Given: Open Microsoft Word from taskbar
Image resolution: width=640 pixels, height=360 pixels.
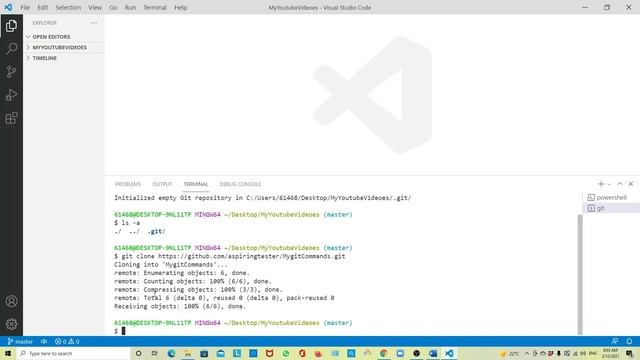Looking at the screenshot, I should pos(433,353).
